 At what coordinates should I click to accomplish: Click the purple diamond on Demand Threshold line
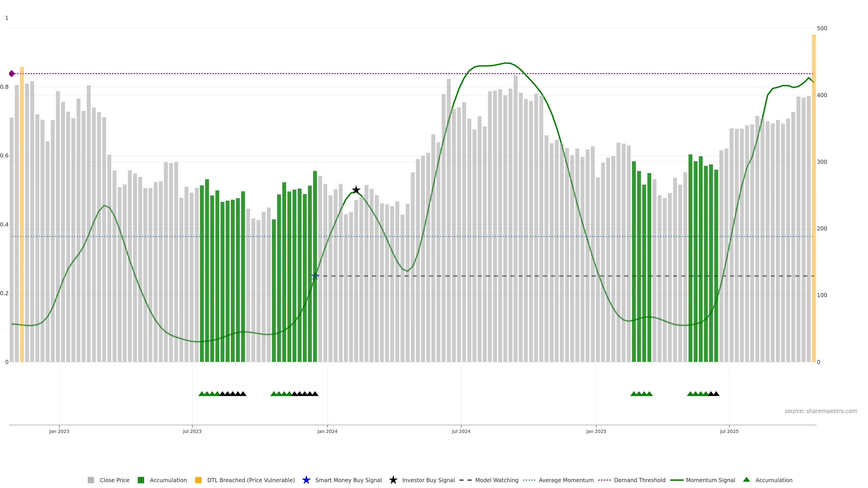pyautogui.click(x=12, y=74)
